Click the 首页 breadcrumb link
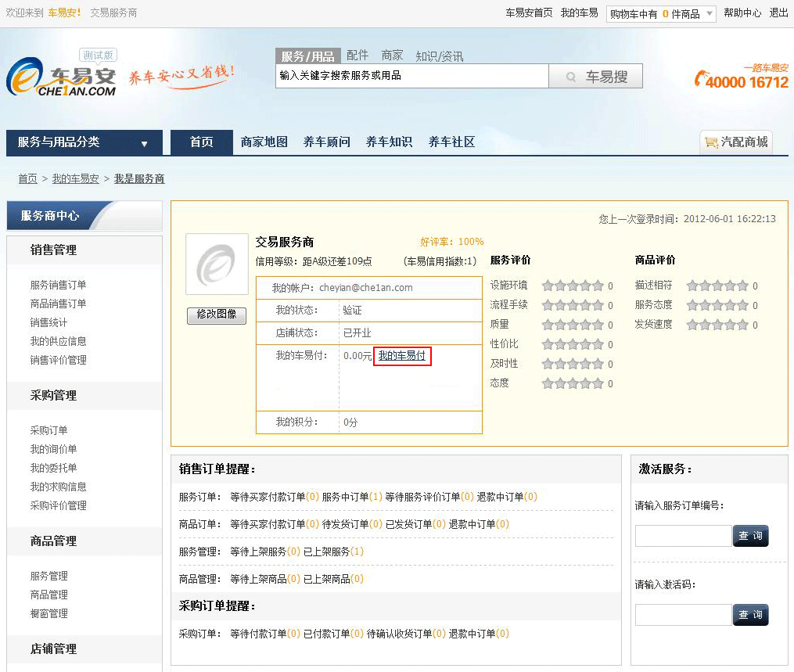The height and width of the screenshot is (672, 794). [28, 179]
